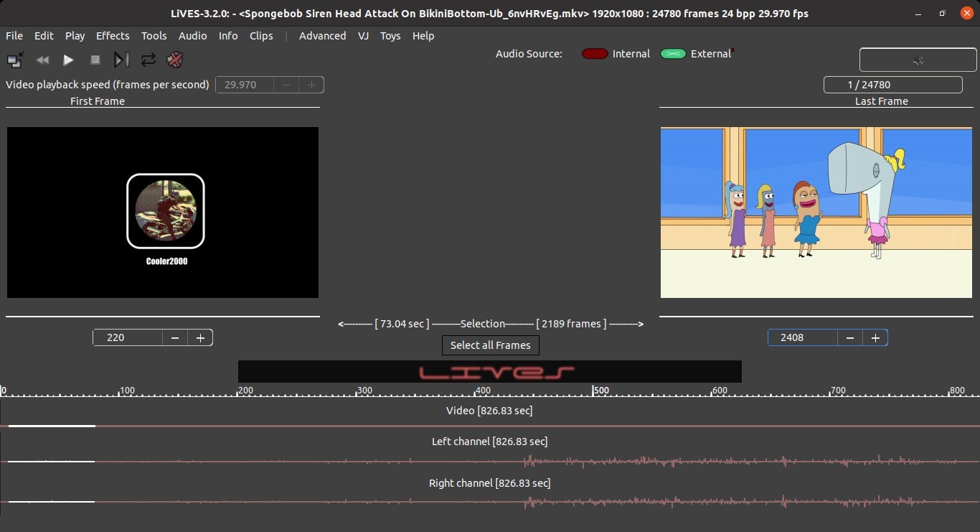Start playback with the play button
Image resolution: width=980 pixels, height=532 pixels.
pyautogui.click(x=68, y=60)
